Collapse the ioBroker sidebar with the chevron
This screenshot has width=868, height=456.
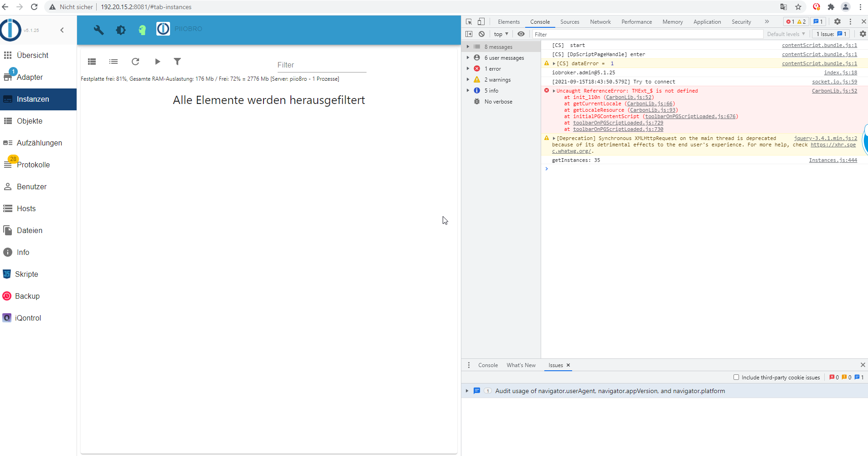(x=62, y=30)
